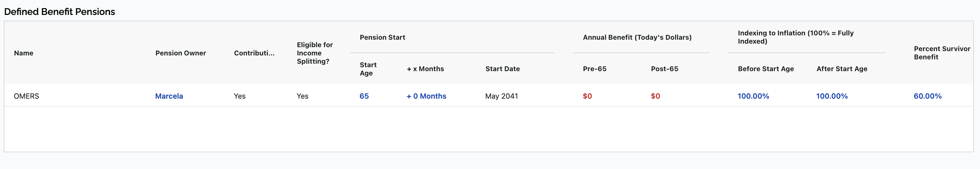The image size is (980, 169).
Task: Change the + 0 Months value
Action: (x=426, y=96)
